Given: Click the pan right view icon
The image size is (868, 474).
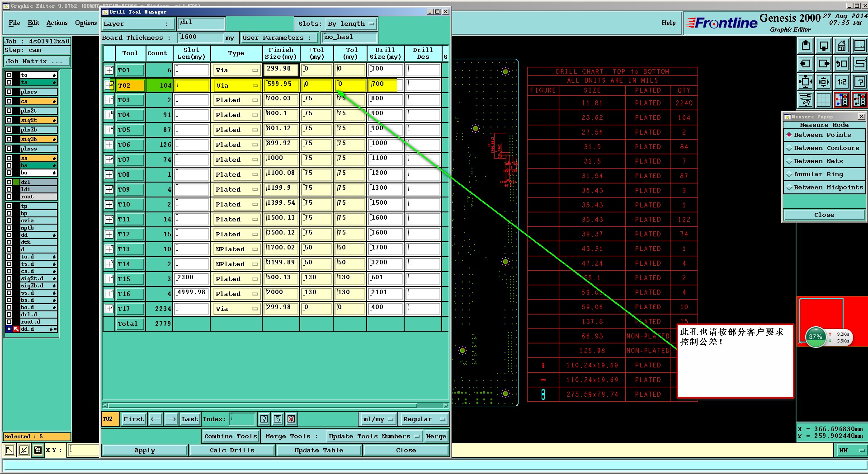Looking at the screenshot, I should pyautogui.click(x=824, y=64).
